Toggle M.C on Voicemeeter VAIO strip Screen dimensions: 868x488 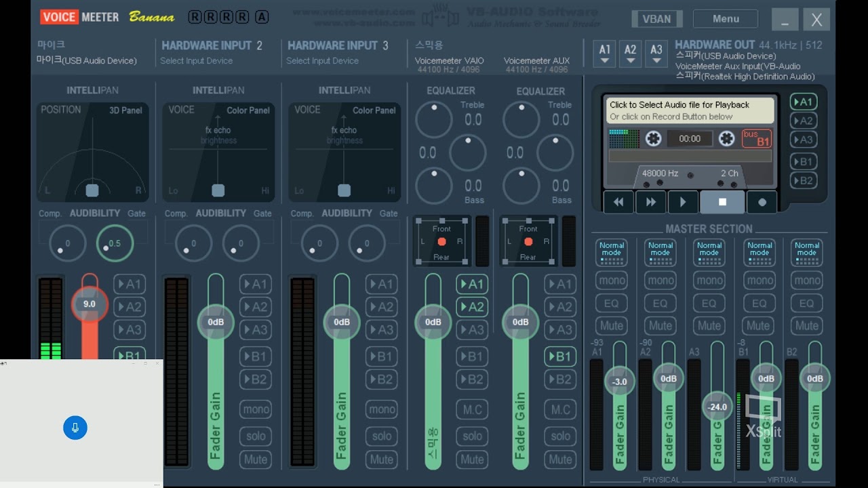coord(472,409)
